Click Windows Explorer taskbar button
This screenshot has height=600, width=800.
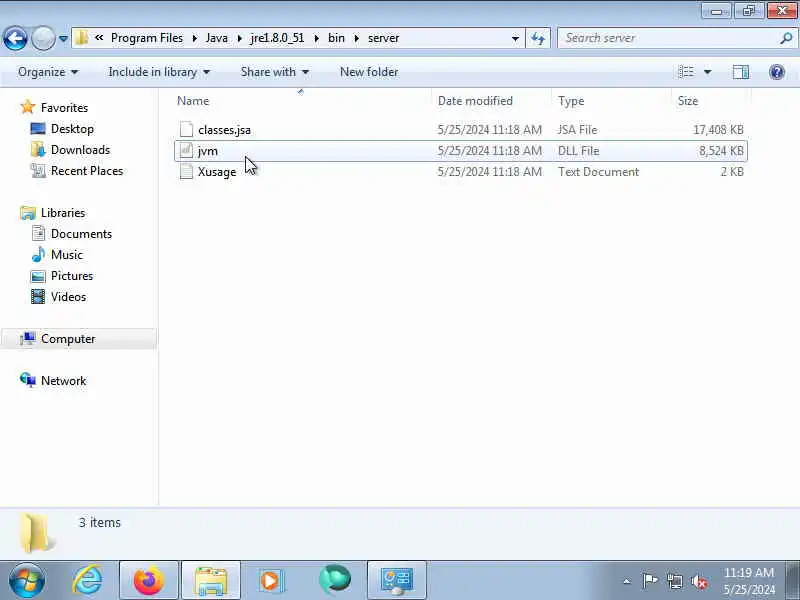coord(210,580)
